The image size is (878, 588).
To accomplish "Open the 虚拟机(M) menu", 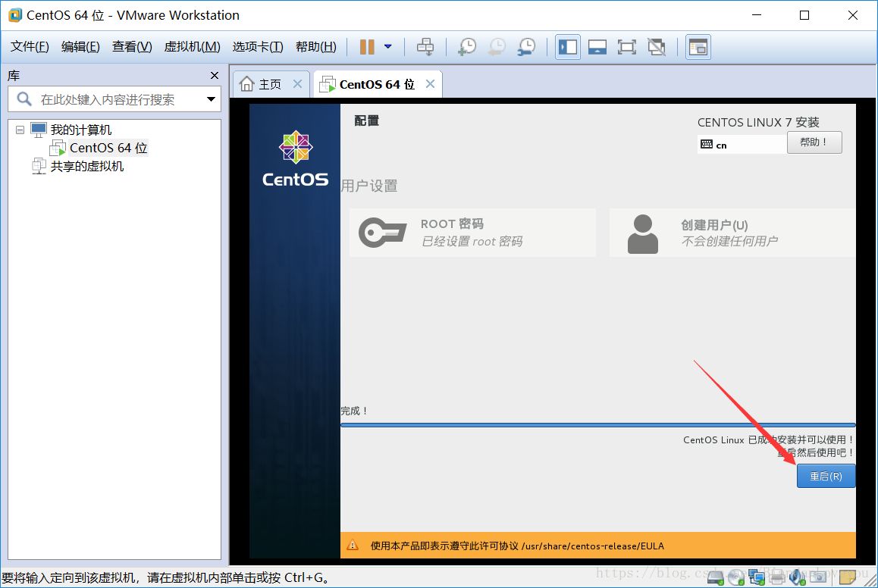I will click(x=192, y=47).
